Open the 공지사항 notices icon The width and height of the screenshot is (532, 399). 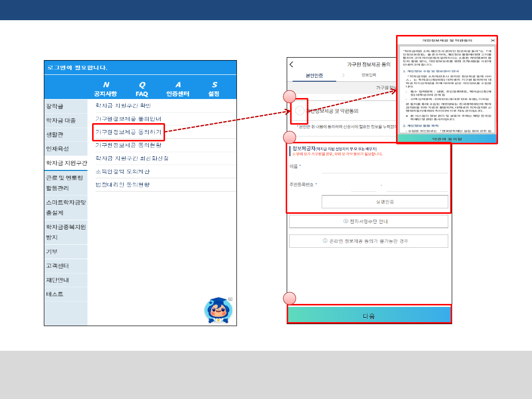pyautogui.click(x=105, y=89)
